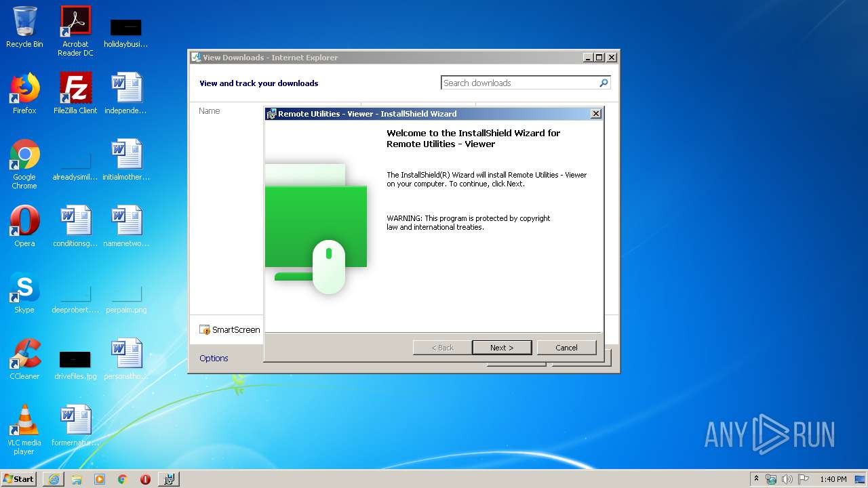Show hidden system tray icons
This screenshot has height=488, width=868.
pos(756,479)
